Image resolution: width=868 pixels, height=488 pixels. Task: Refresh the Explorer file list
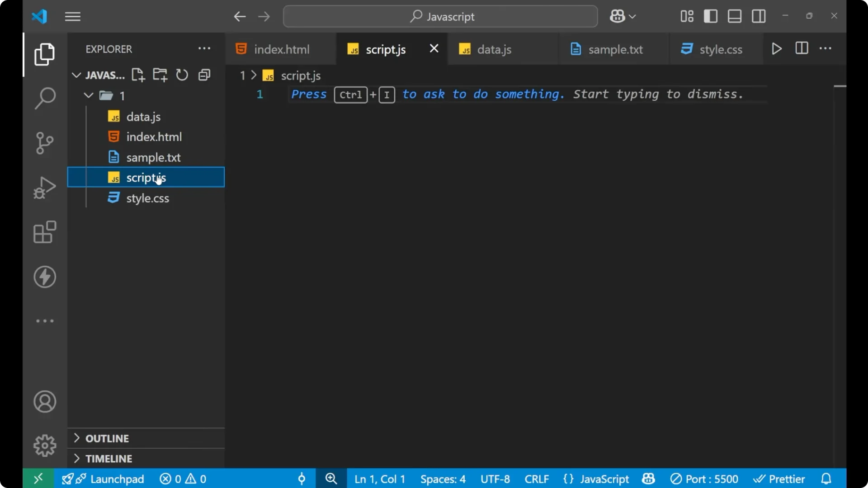tap(182, 75)
